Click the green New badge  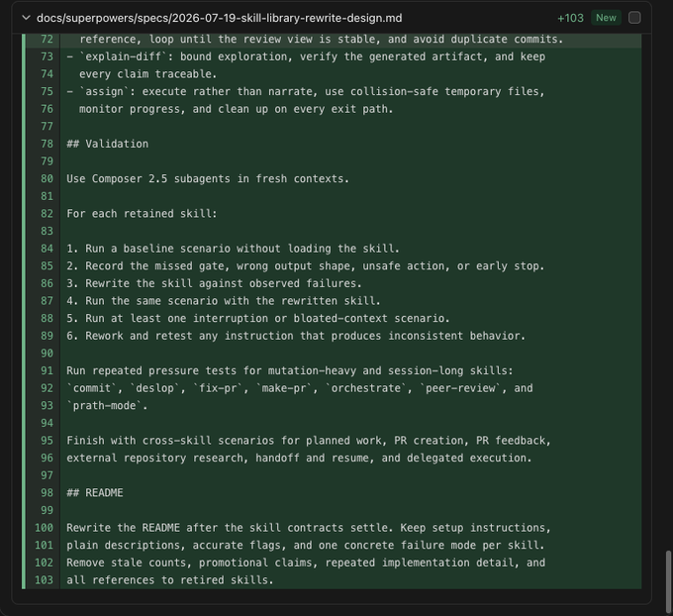(606, 18)
